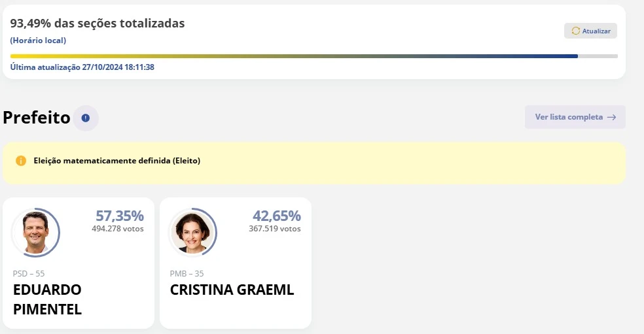This screenshot has height=334, width=644.
Task: Click the arrow icon in Ver lista completa
Action: (612, 118)
